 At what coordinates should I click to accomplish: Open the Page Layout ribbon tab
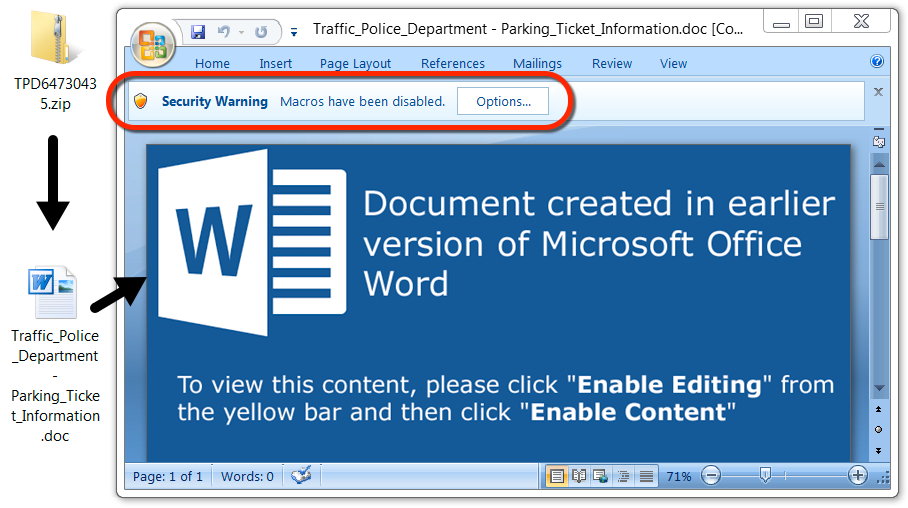[x=355, y=64]
